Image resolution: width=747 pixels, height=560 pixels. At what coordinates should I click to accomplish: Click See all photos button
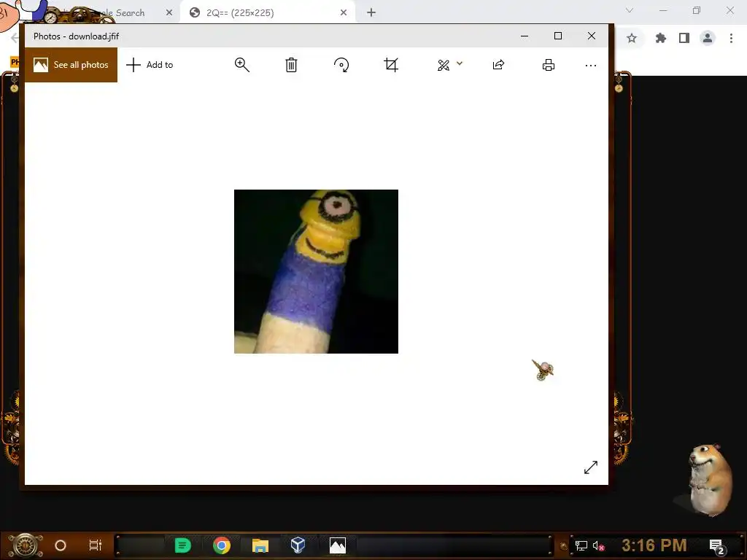click(71, 65)
